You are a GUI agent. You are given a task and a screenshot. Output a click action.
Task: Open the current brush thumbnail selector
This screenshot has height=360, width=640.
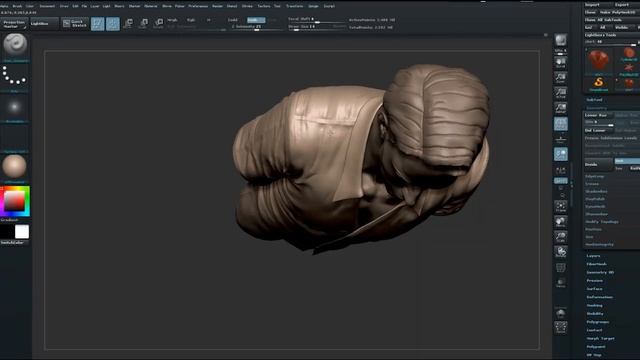point(15,44)
